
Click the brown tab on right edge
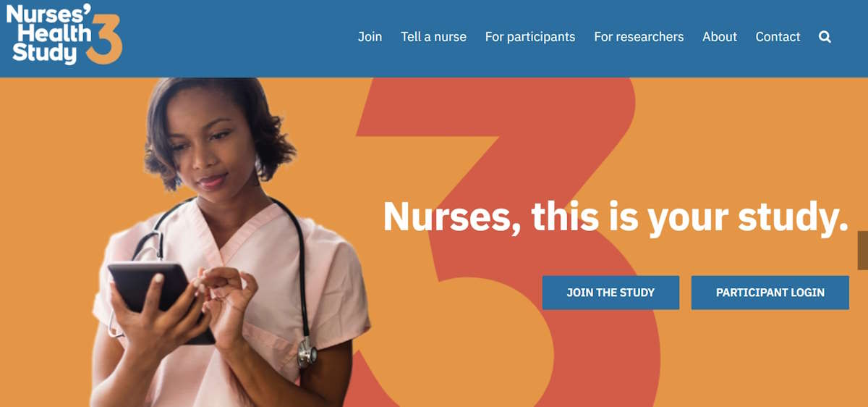point(862,251)
